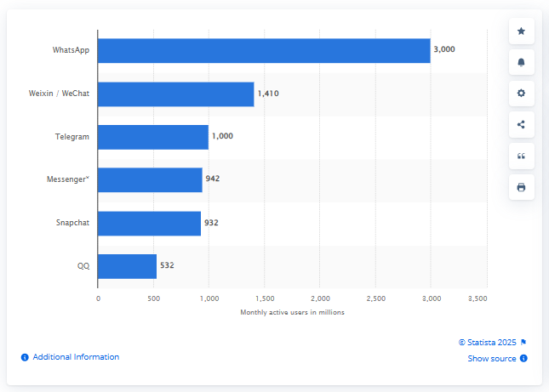Click the 3,000 value label for WhatsApp
549x392 pixels.
(x=444, y=49)
